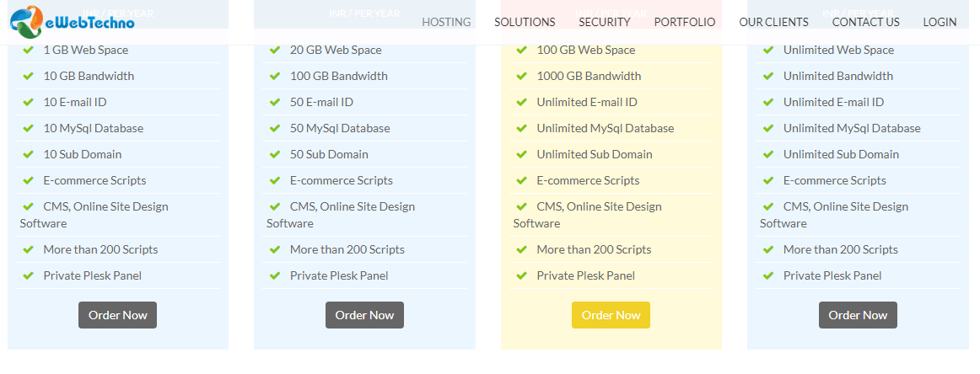Click the checkmark beside 1 GB Web Space
Screen dimensions: 980x374
pos(28,50)
